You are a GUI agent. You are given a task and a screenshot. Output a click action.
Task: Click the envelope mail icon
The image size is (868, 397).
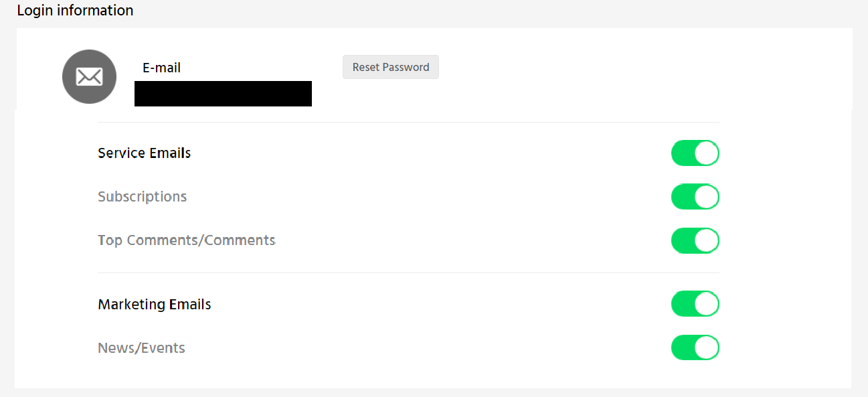89,77
